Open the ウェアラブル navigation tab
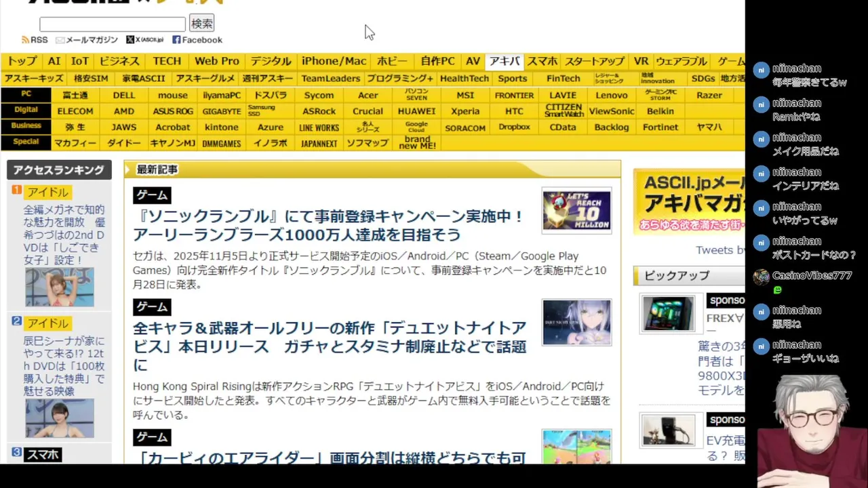868x488 pixels. pos(681,61)
